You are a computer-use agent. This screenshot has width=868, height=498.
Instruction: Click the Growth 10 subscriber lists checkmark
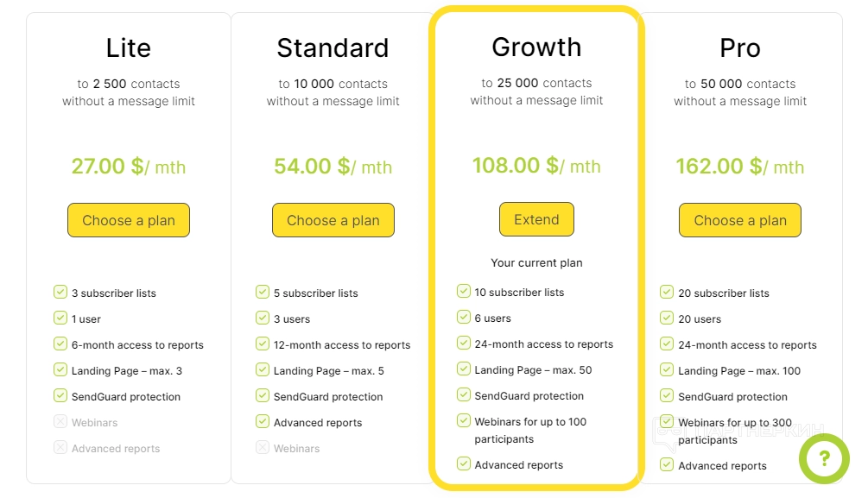(x=464, y=292)
